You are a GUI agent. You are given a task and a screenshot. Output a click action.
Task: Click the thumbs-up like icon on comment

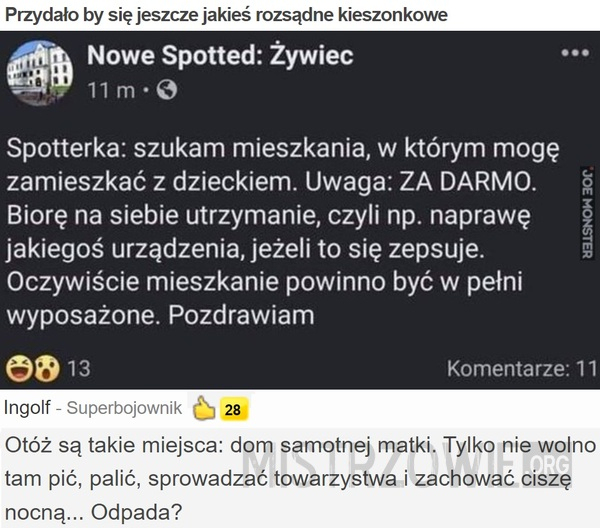[x=204, y=408]
